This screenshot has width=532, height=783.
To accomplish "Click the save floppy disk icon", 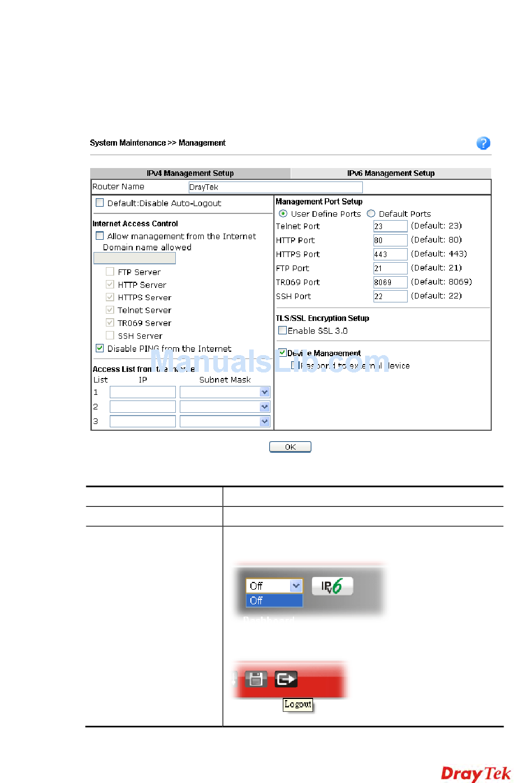I will (x=256, y=679).
